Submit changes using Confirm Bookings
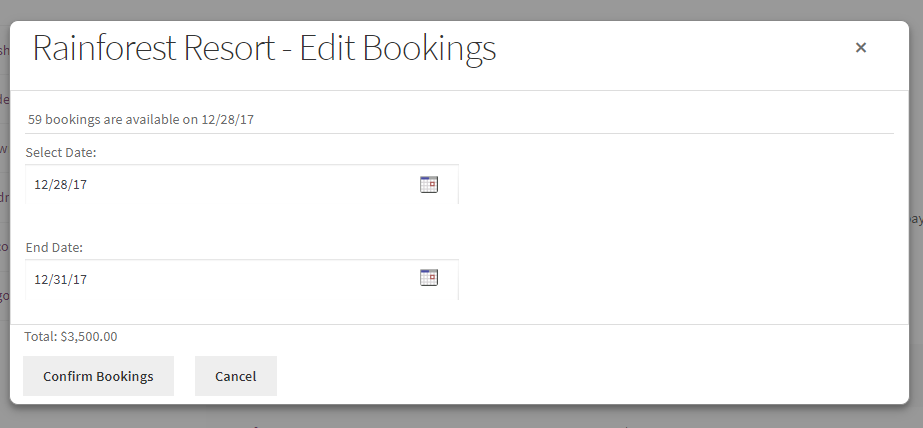Image resolution: width=923 pixels, height=428 pixels. 98,376
